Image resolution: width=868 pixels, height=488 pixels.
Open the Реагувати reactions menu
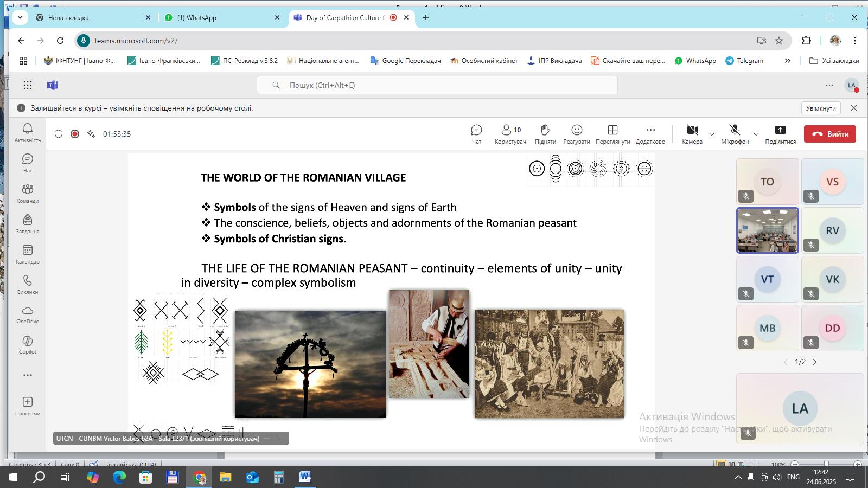point(577,134)
